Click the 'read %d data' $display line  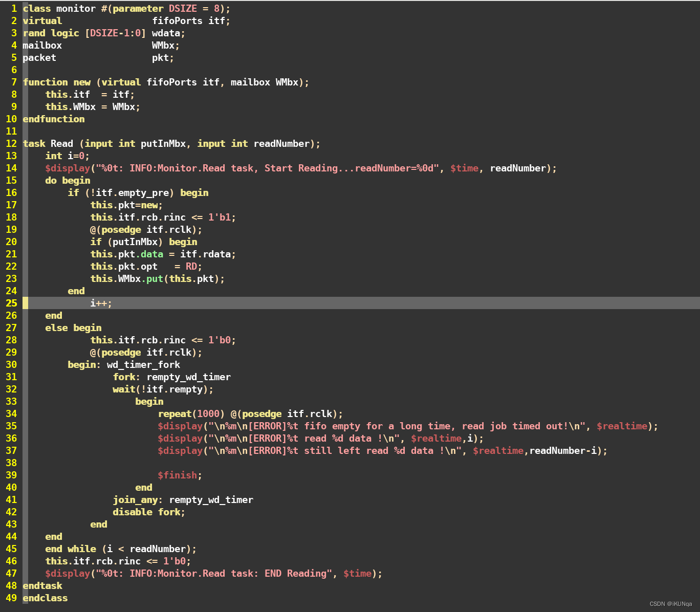pos(321,439)
